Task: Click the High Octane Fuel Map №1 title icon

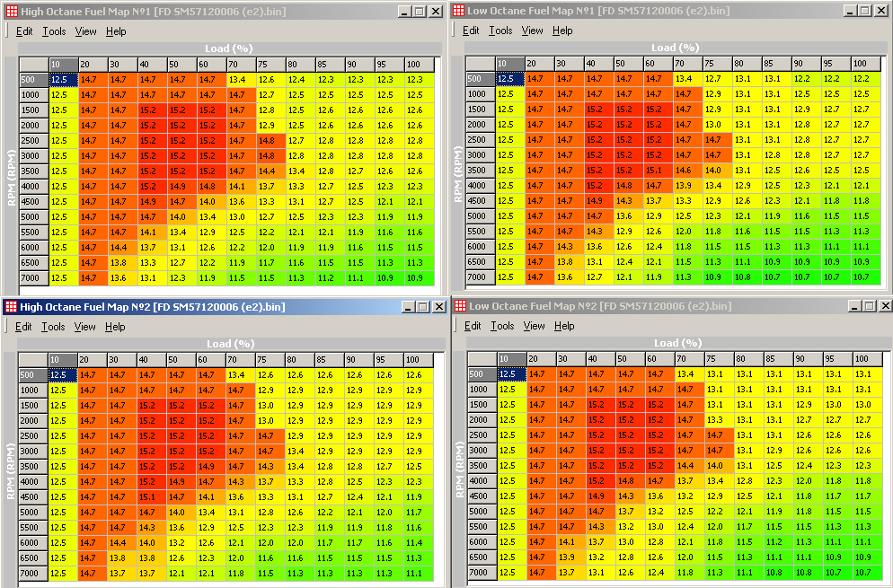Action: click(11, 11)
